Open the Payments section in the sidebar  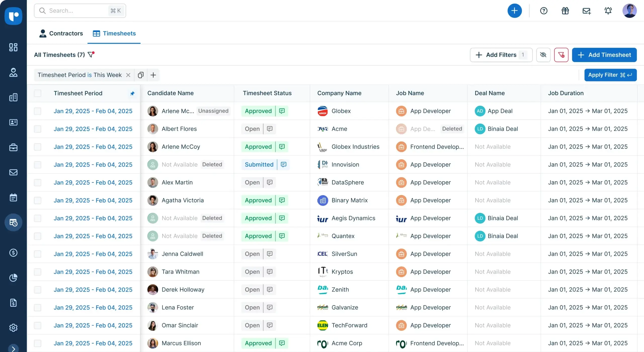click(13, 253)
